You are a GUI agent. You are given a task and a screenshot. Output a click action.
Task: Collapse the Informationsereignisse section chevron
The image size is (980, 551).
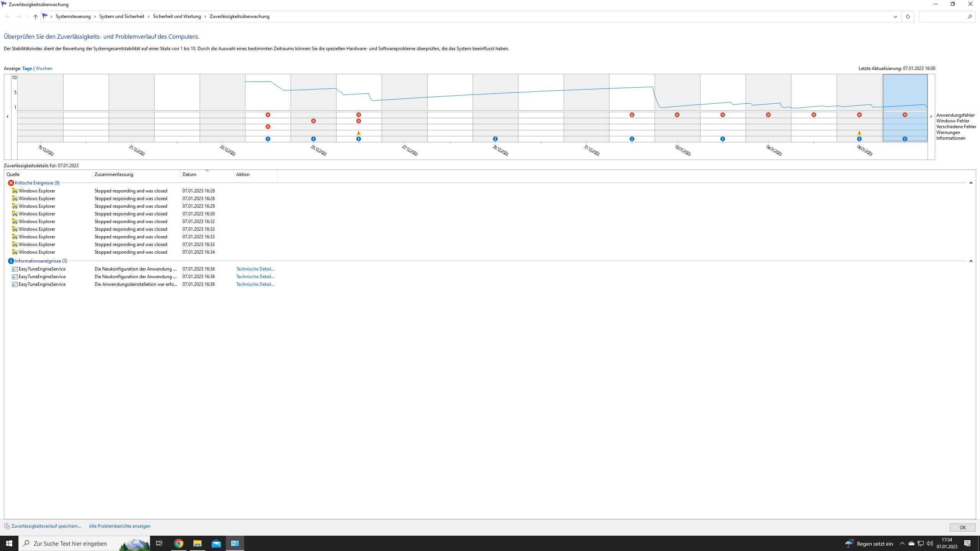pos(971,261)
